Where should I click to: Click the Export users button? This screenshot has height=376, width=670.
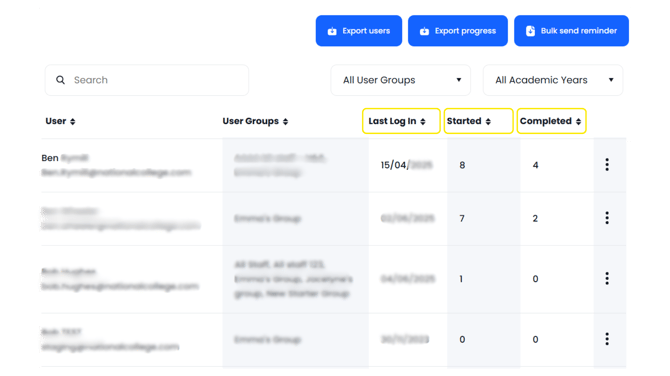click(x=359, y=31)
